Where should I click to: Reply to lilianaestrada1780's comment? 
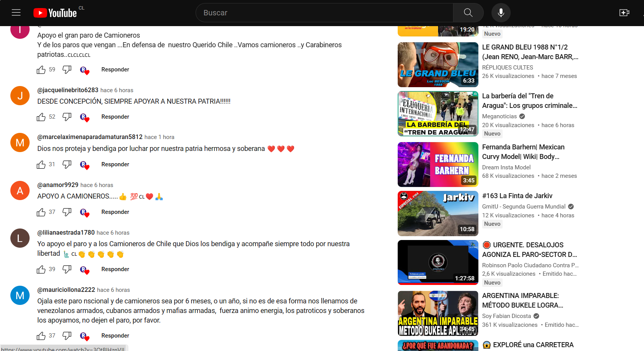115,269
